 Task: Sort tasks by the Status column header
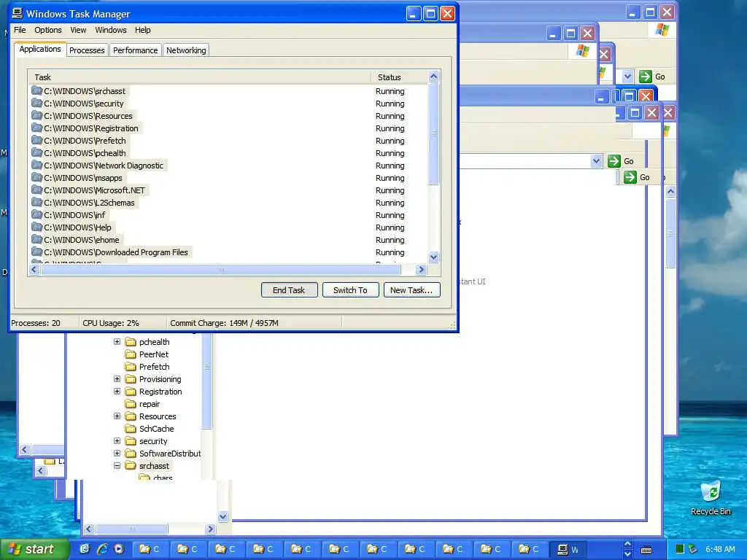point(399,77)
